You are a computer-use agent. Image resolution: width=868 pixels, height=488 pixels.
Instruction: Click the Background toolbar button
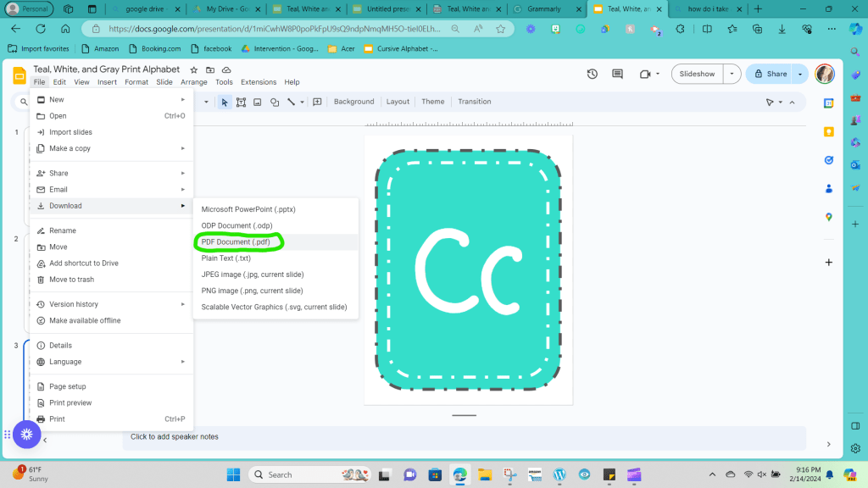pos(353,102)
